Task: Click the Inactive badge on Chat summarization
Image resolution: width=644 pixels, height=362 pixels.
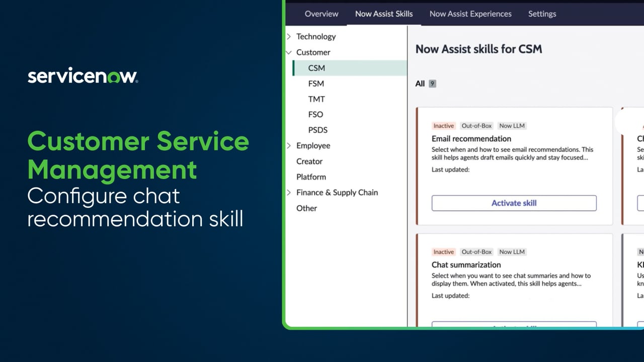Action: (443, 251)
